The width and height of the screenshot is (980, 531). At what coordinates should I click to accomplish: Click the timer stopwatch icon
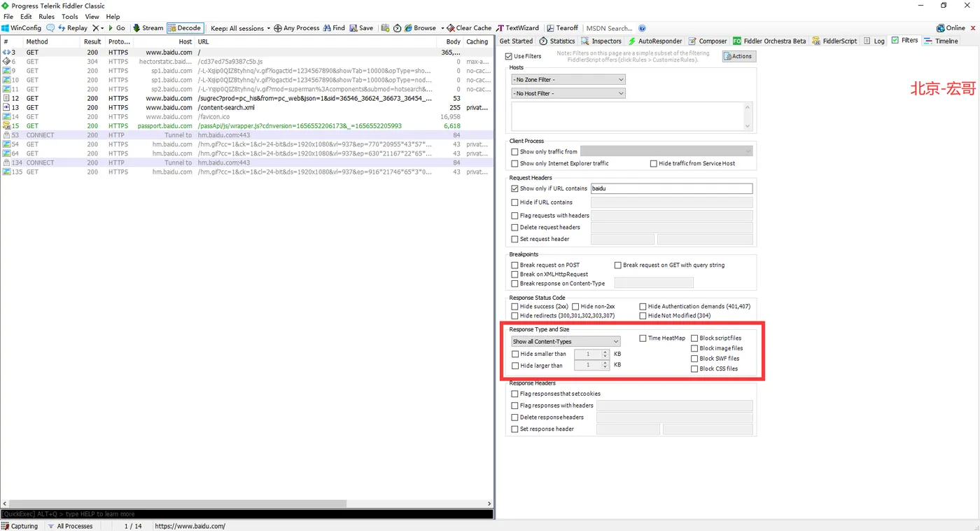tap(397, 28)
